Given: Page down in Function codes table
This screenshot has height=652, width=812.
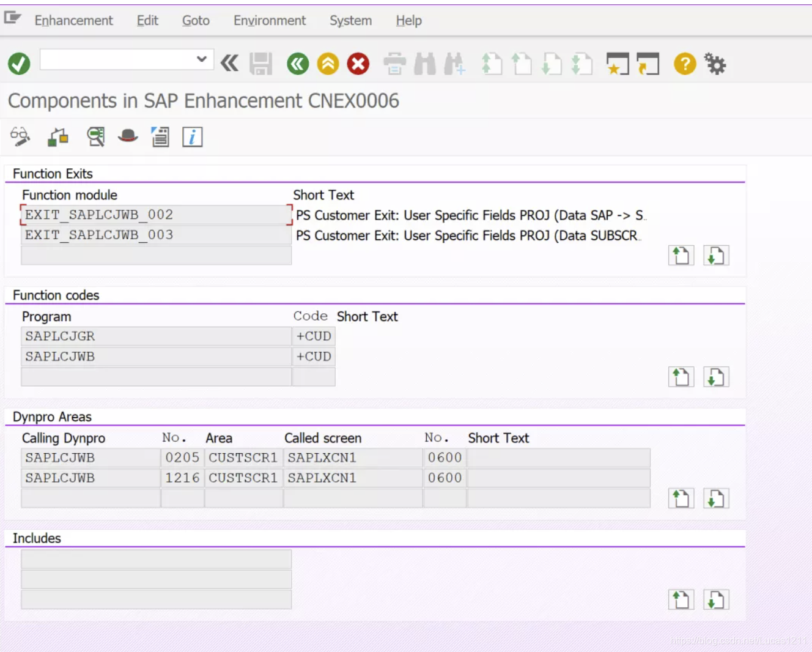Looking at the screenshot, I should pos(716,377).
